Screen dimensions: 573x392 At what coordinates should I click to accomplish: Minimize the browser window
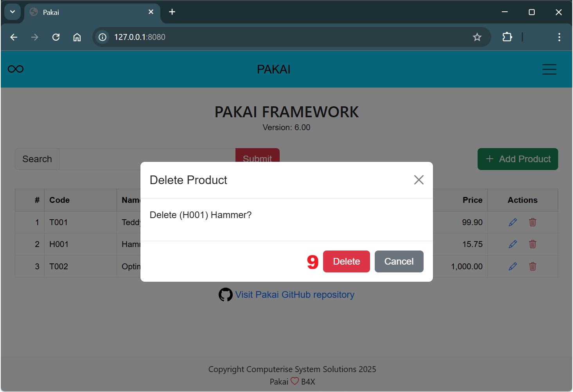(505, 12)
